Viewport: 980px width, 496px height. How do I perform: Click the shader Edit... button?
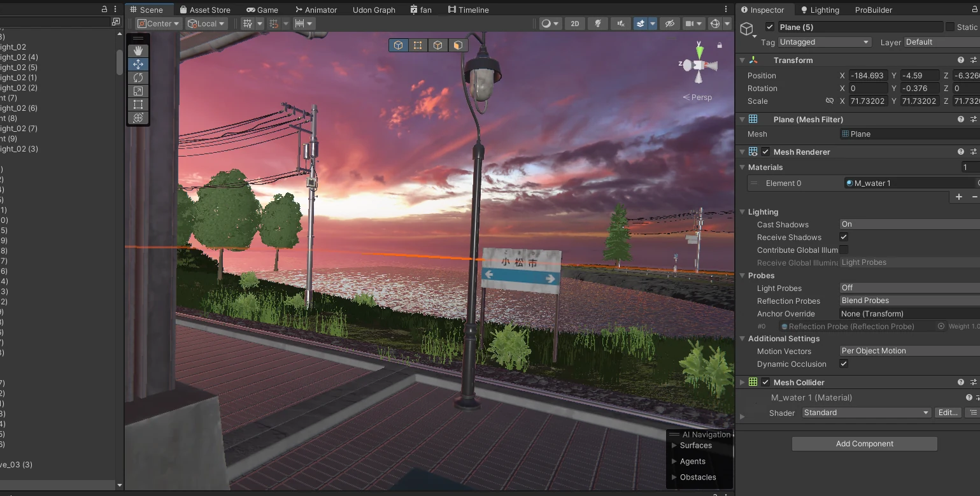coord(948,413)
